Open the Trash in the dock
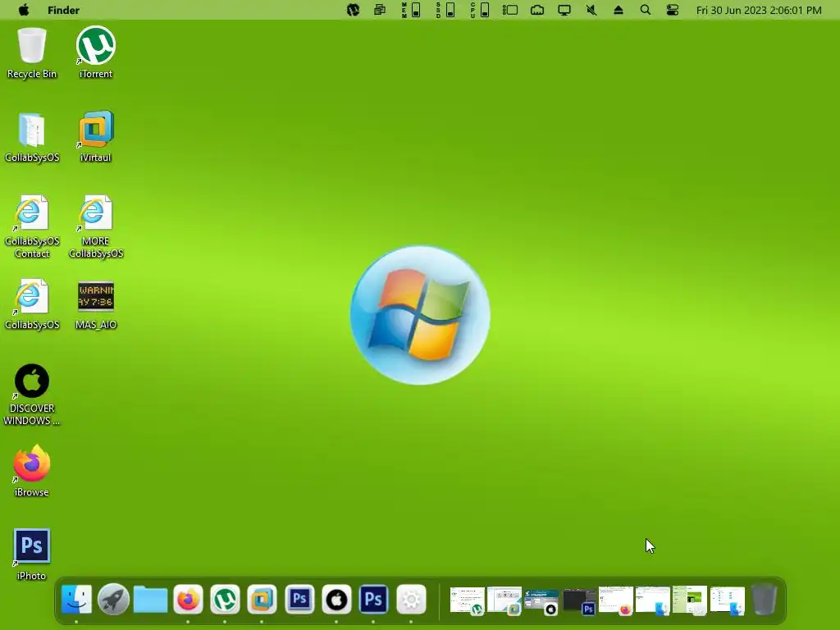840x630 pixels. pos(765,599)
